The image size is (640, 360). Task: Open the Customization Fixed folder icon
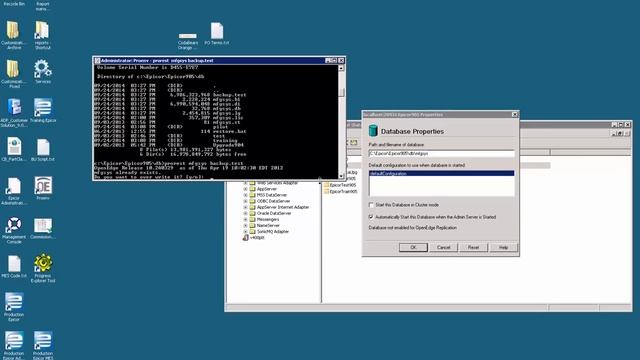[13, 73]
